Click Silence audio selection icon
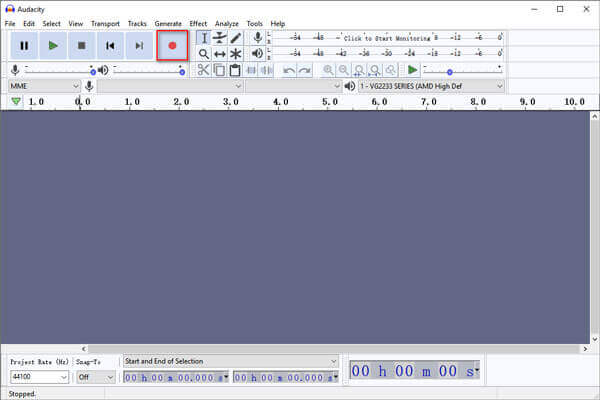 point(266,70)
